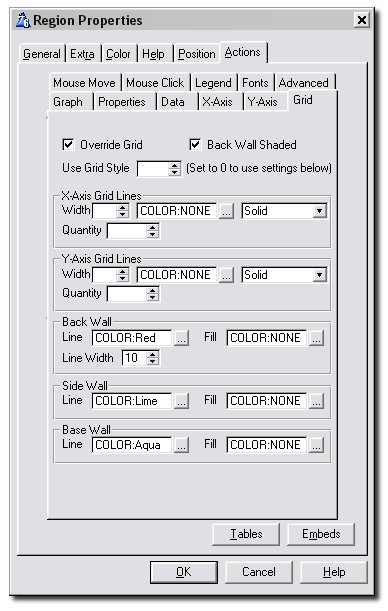
Task: Click Y-Axis Grid Lines Width spinner
Action: (x=123, y=275)
